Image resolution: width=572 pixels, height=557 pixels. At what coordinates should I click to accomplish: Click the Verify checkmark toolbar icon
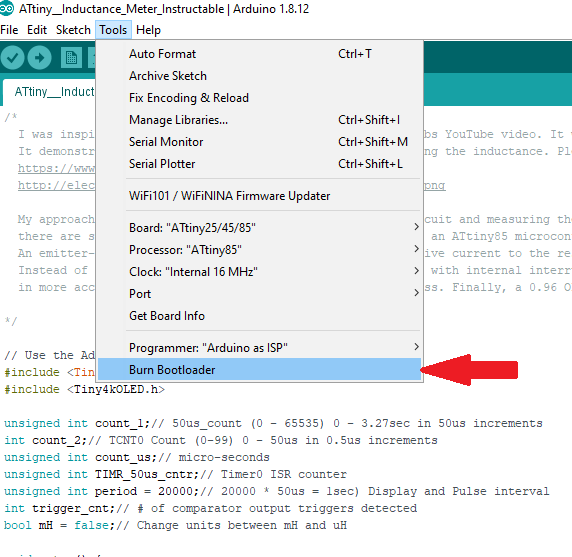12,58
